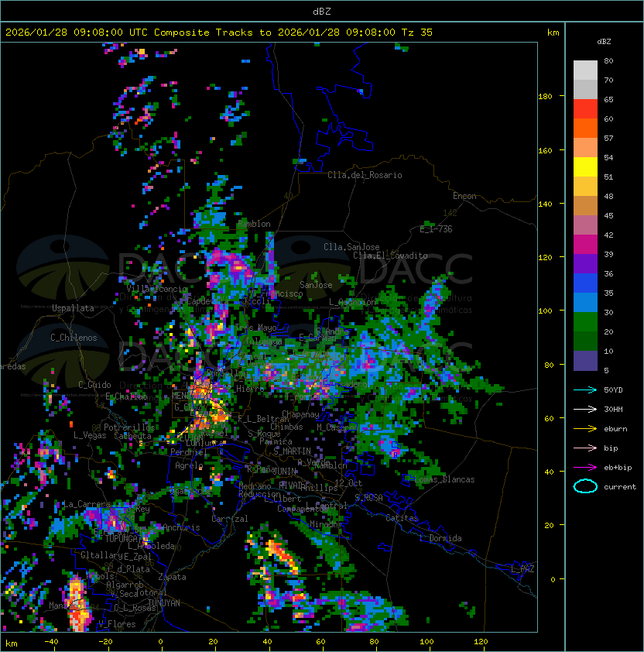Screen dimensions: 644x652
Task: Click the cyan 'current' ellipse symbol
Action: point(585,486)
